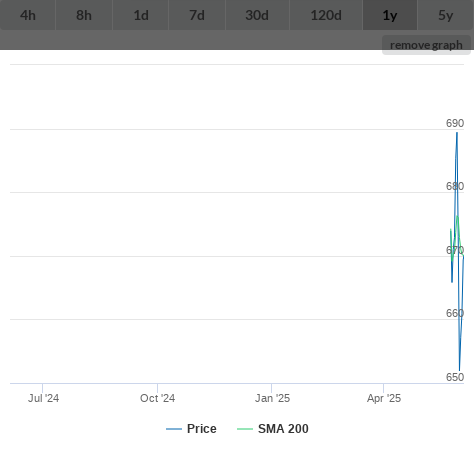Choose the 120d time range
Image resolution: width=474 pixels, height=455 pixels.
tap(326, 15)
